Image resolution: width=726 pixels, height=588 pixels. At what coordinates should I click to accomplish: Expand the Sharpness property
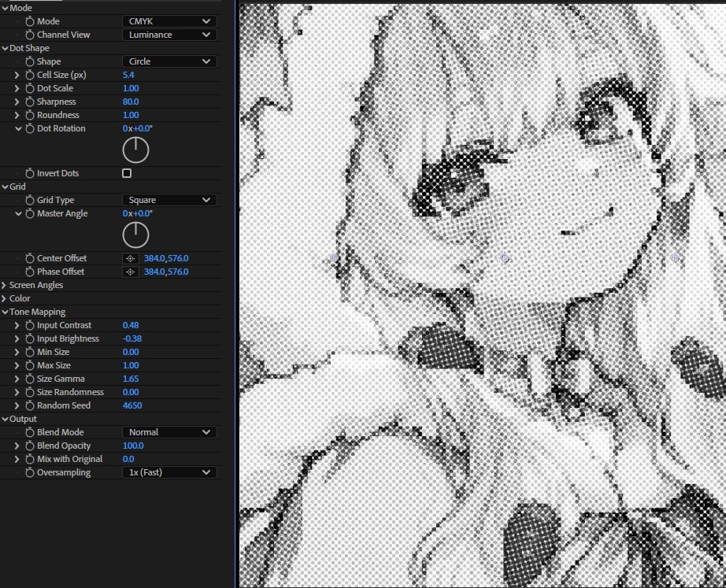[x=17, y=102]
